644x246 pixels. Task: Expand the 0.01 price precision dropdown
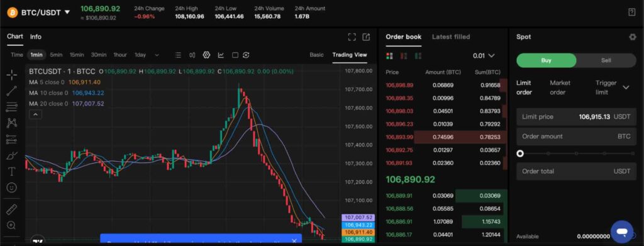click(x=484, y=56)
